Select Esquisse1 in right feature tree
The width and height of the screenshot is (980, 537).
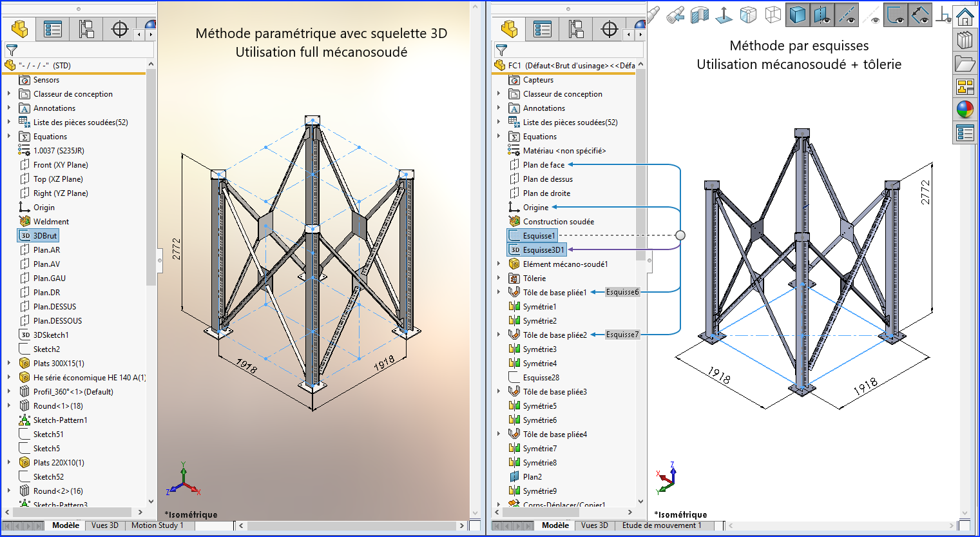pos(532,236)
